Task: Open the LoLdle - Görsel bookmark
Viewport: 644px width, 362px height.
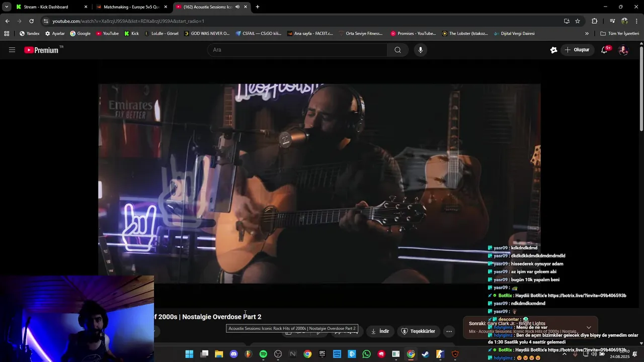Action: [x=161, y=34]
